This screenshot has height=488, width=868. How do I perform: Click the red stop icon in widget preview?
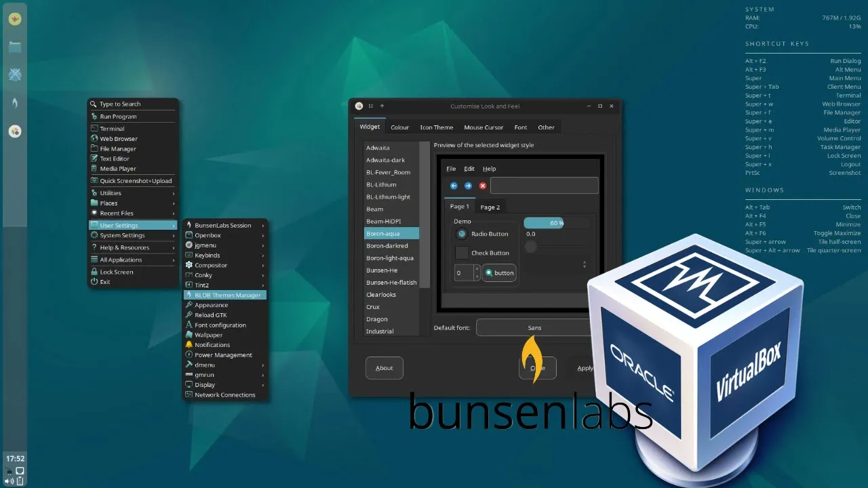[483, 186]
